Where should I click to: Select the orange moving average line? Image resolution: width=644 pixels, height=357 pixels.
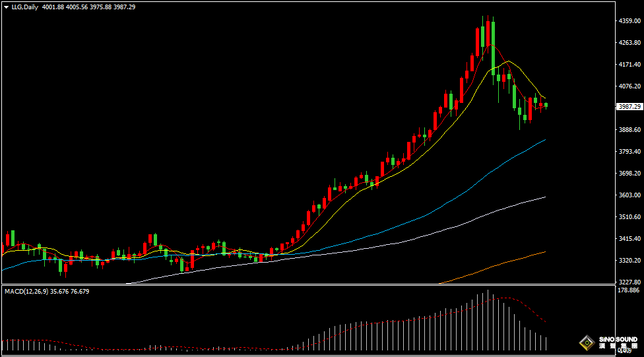501,264
